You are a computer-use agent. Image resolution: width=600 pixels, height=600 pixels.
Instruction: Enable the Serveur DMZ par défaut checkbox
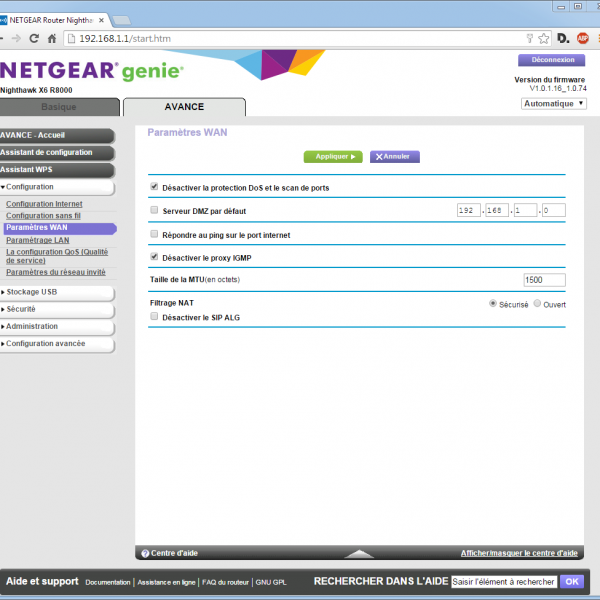(154, 211)
